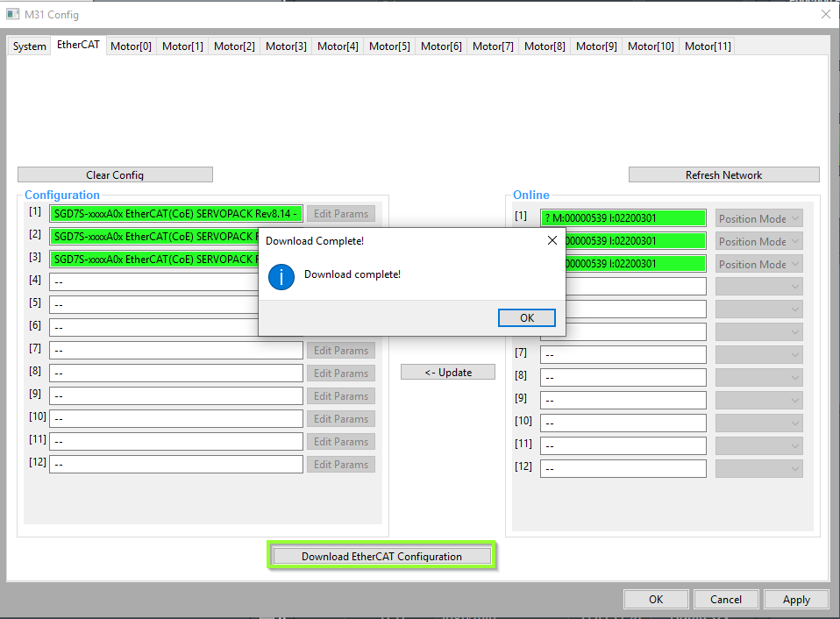The image size is (840, 619).
Task: Open the mode dropdown for online slot 8
Action: coord(758,378)
